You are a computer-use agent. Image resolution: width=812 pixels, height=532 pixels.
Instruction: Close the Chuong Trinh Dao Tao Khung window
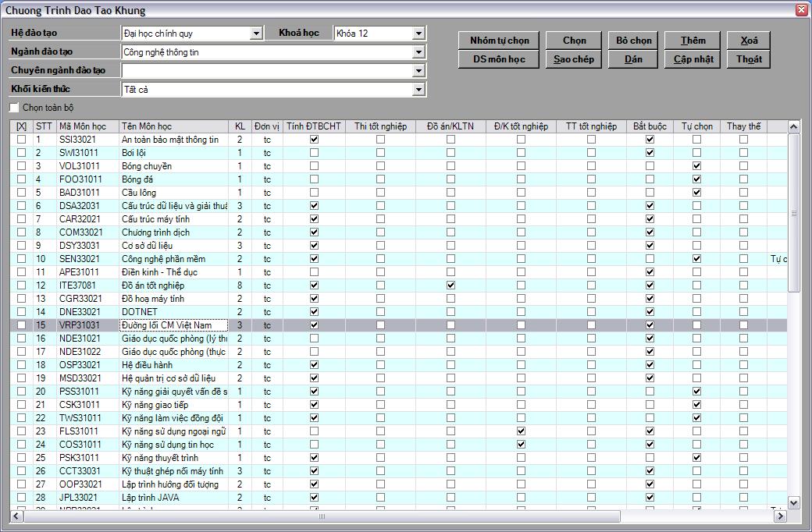point(801,10)
